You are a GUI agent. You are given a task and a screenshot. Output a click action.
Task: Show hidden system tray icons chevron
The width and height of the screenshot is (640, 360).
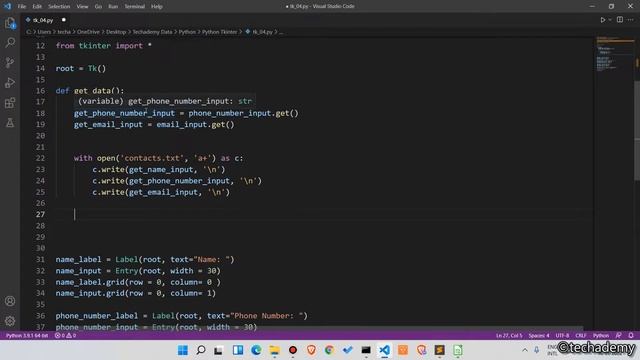pyautogui.click(x=524, y=350)
